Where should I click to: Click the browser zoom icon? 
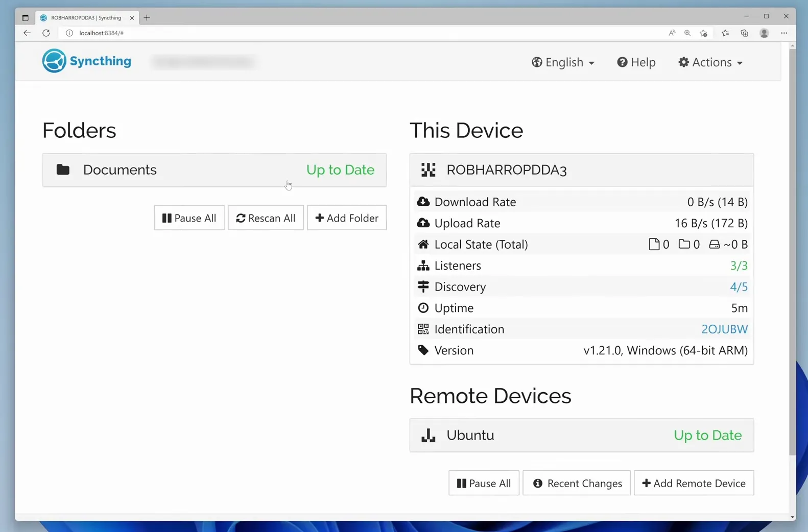687,33
